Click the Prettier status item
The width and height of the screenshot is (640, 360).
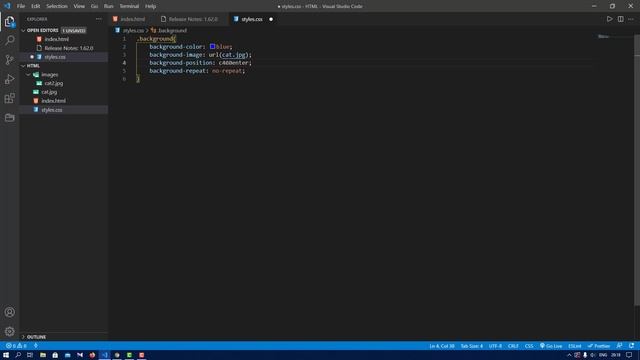click(599, 346)
